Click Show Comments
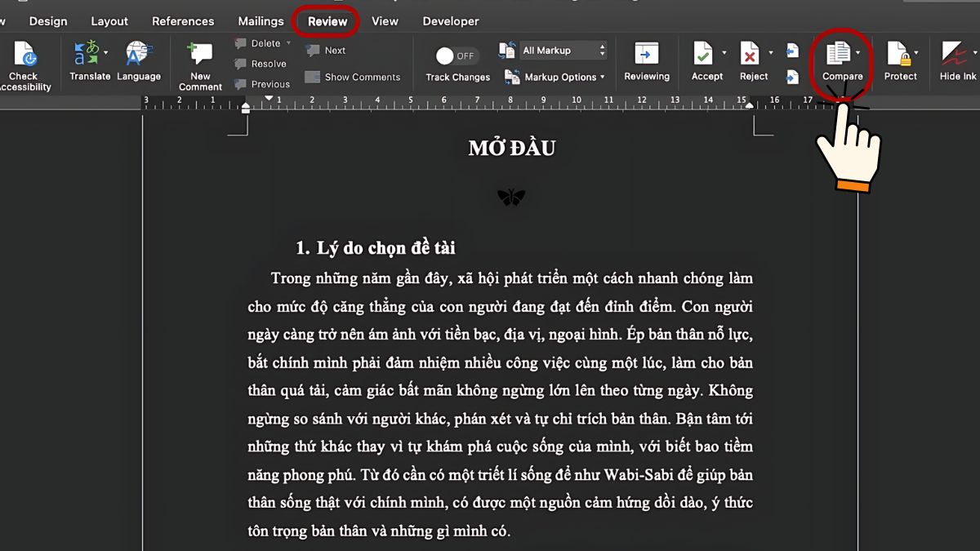 pyautogui.click(x=353, y=78)
